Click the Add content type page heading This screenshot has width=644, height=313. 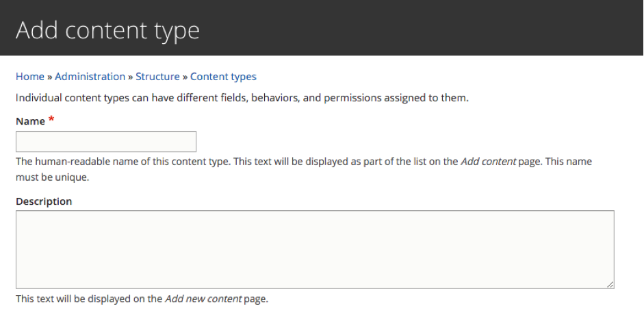point(107,30)
